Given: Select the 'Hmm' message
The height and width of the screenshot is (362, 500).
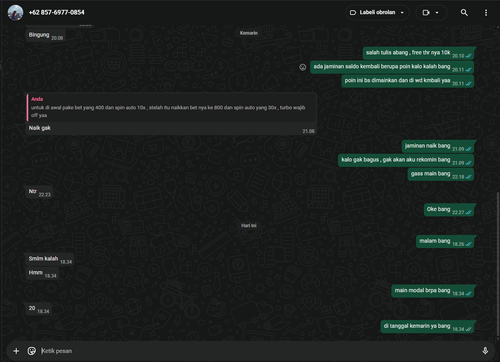Looking at the screenshot, I should [x=42, y=273].
